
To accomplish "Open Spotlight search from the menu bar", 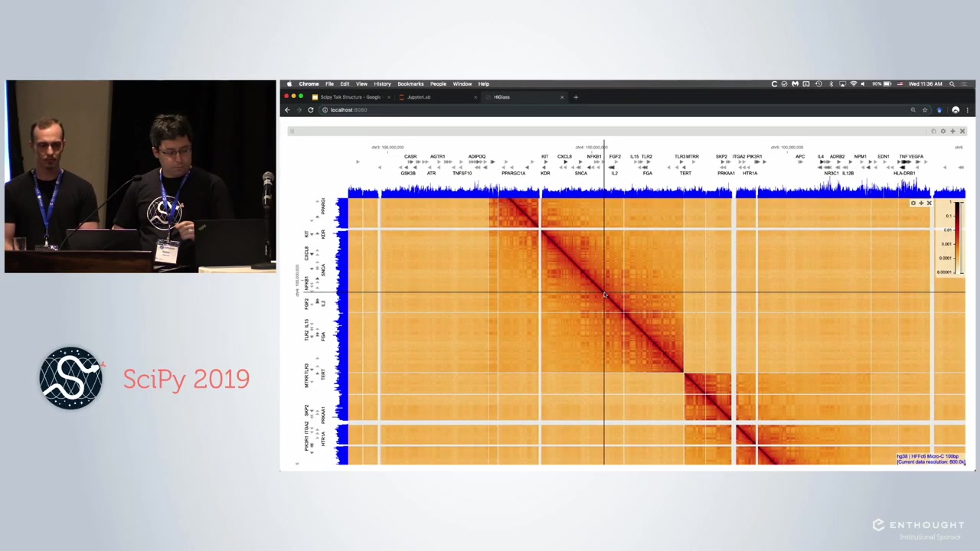I will 952,83.
